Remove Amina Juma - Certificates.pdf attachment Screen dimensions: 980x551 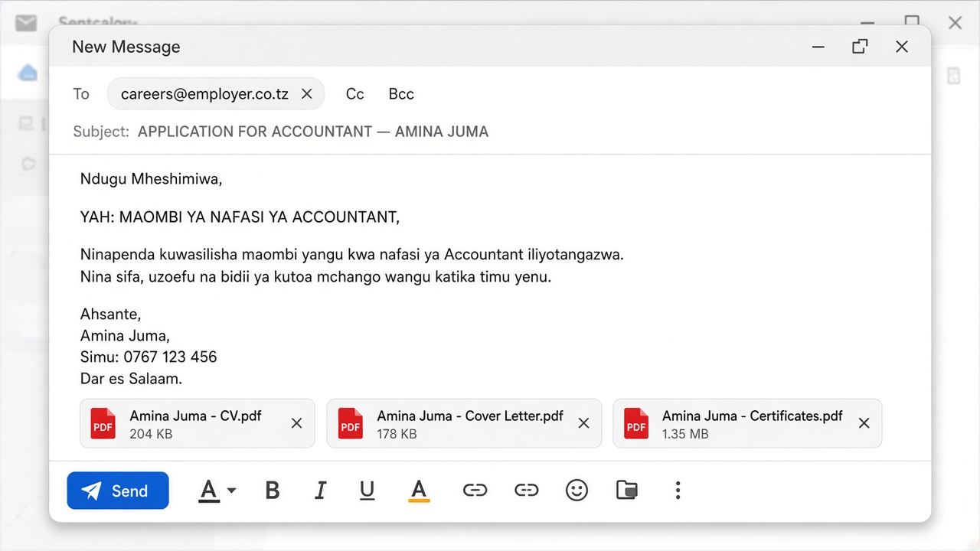click(864, 423)
